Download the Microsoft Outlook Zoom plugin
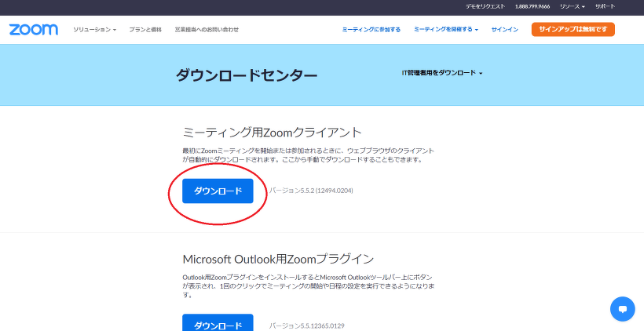The image size is (644, 331). pyautogui.click(x=218, y=324)
